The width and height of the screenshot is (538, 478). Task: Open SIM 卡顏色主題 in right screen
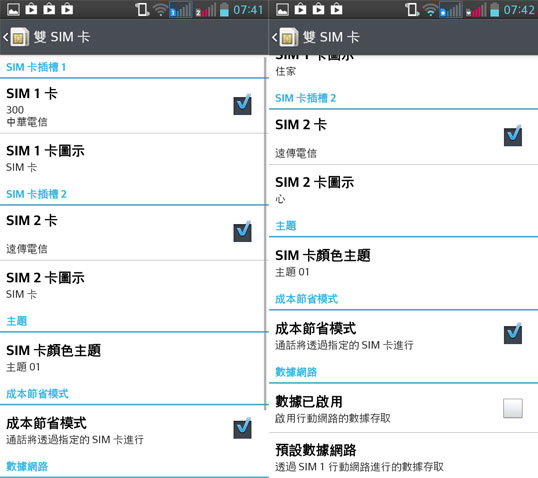click(404, 263)
